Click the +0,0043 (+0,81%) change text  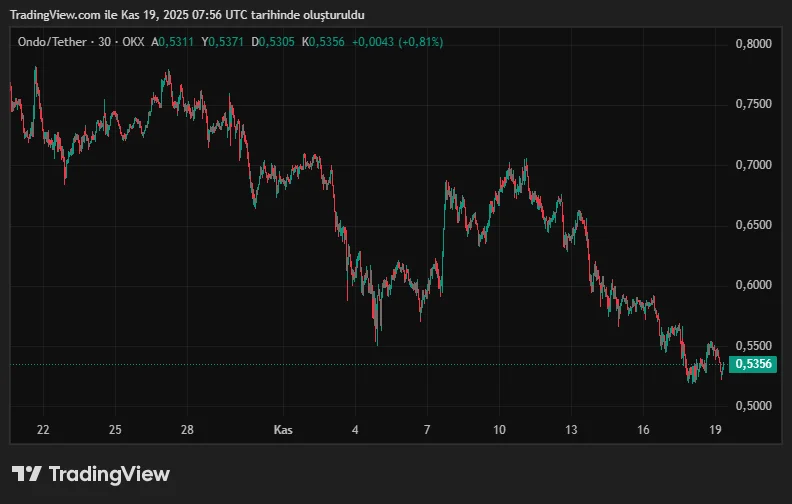coord(397,42)
